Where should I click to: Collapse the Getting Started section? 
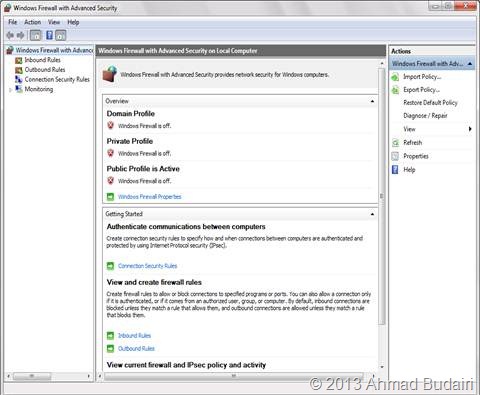pyautogui.click(x=372, y=214)
